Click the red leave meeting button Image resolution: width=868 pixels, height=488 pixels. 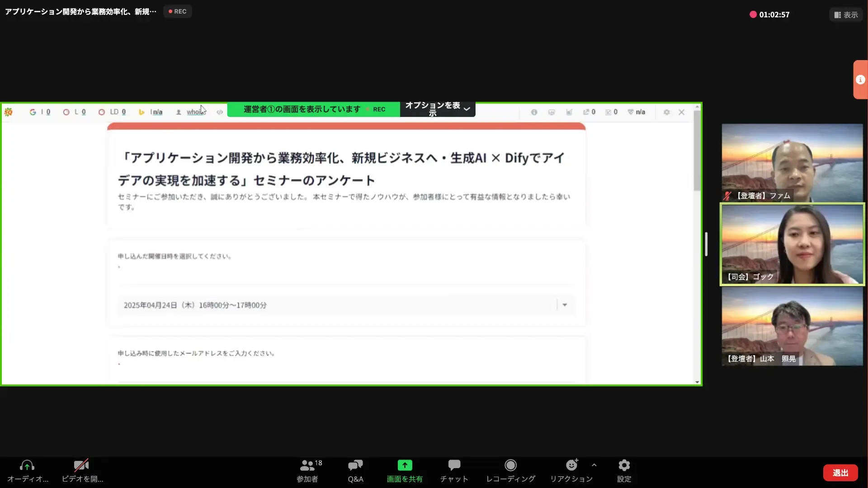840,473
